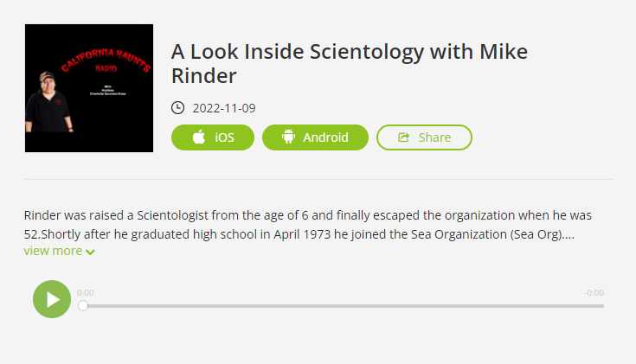Click the elapsed time 0:00 label
This screenshot has height=364, width=636.
click(x=86, y=293)
